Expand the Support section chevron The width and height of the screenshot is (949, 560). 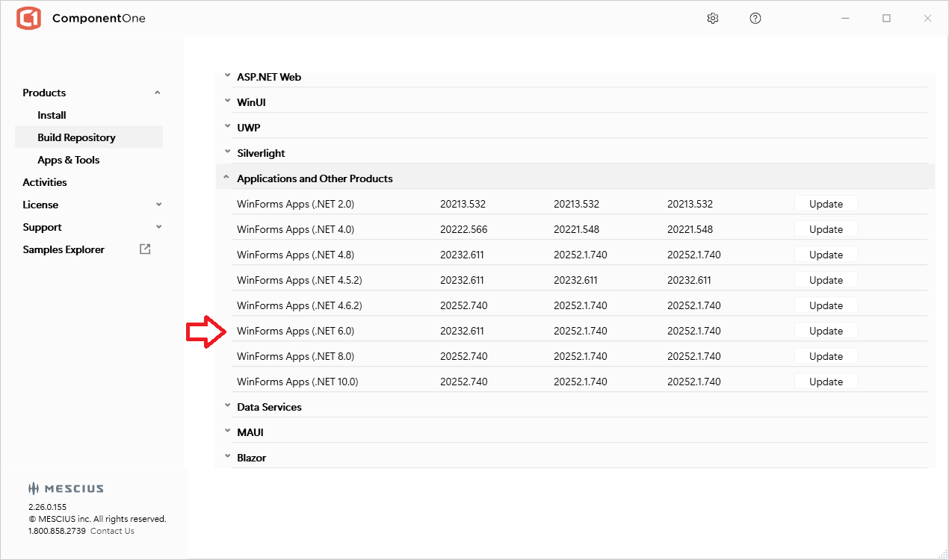click(158, 227)
